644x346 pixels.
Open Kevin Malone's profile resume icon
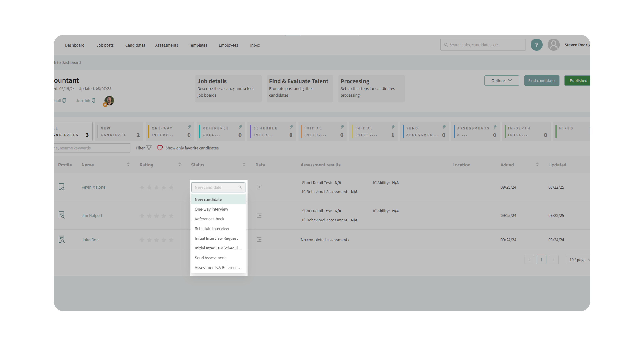[x=62, y=187]
